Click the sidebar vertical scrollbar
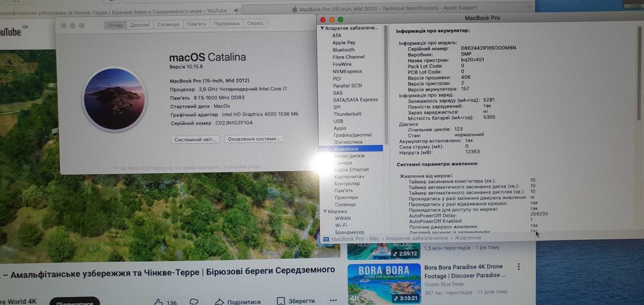 [386, 84]
